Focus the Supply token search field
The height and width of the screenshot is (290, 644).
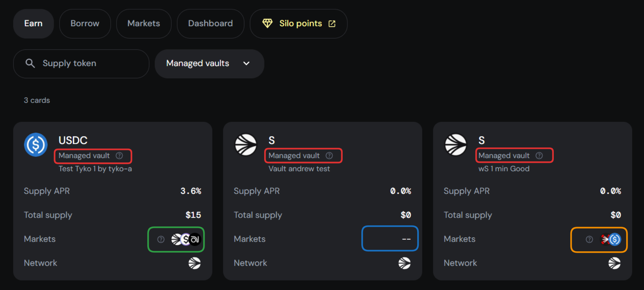(88, 64)
